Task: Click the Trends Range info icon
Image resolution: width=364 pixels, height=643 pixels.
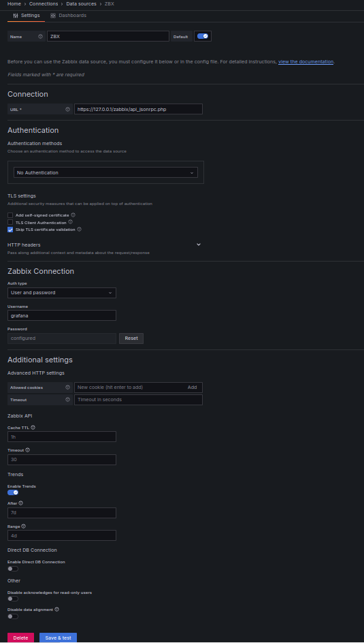Action: (x=24, y=526)
